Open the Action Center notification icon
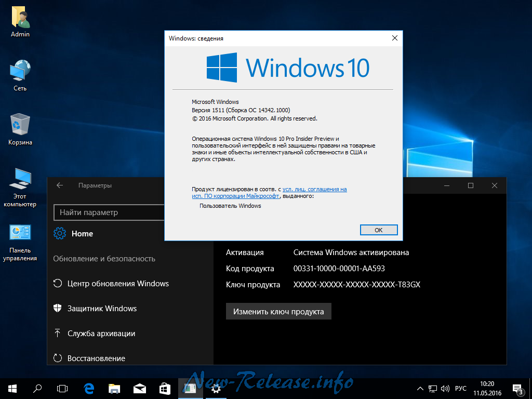Image resolution: width=532 pixels, height=399 pixels. (518, 389)
